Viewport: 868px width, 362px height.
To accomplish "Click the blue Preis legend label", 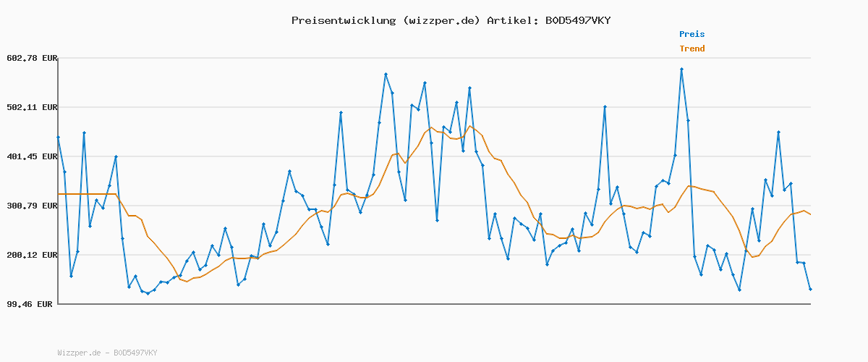I will 692,34.
